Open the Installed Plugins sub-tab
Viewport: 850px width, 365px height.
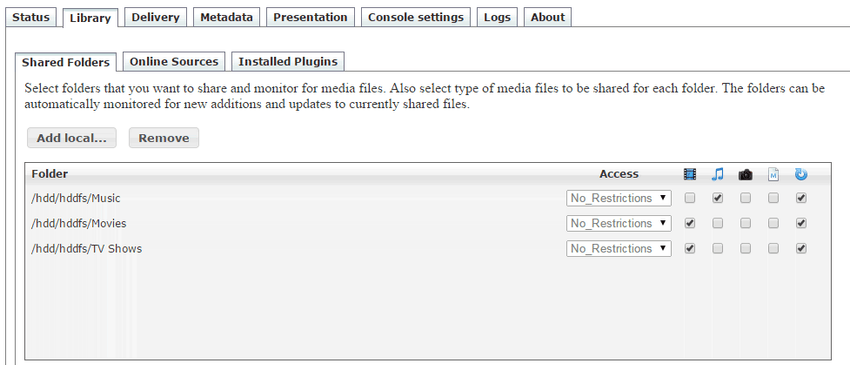tap(288, 61)
